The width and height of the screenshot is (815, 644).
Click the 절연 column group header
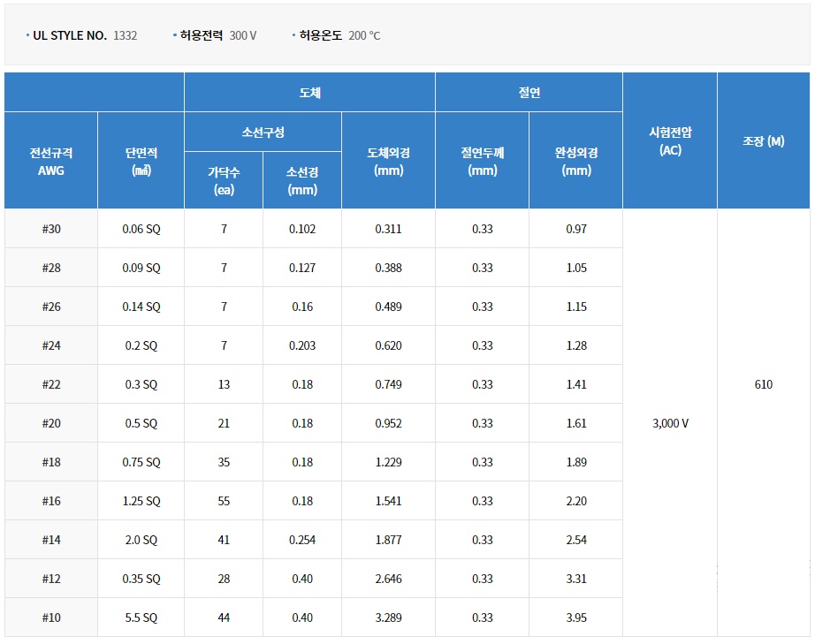tap(529, 92)
